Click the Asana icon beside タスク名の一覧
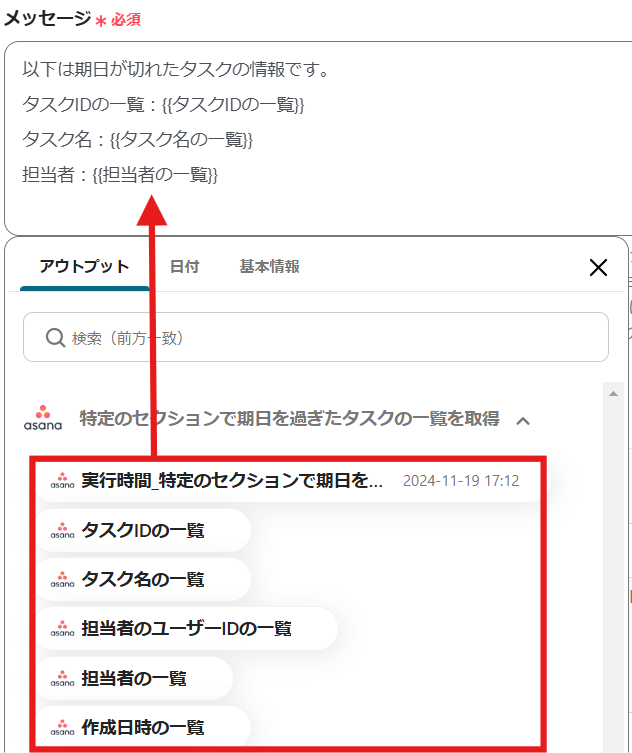Image resolution: width=632 pixels, height=753 pixels. tap(62, 579)
